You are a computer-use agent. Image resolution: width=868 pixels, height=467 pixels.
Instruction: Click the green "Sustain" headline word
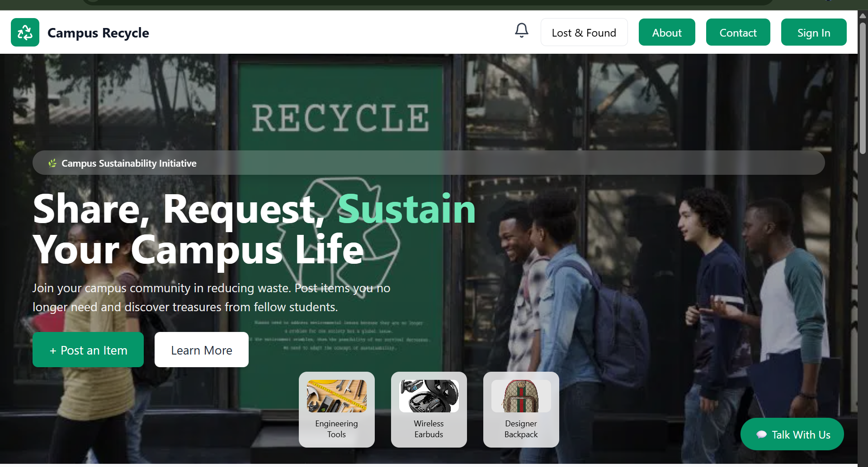pos(406,209)
